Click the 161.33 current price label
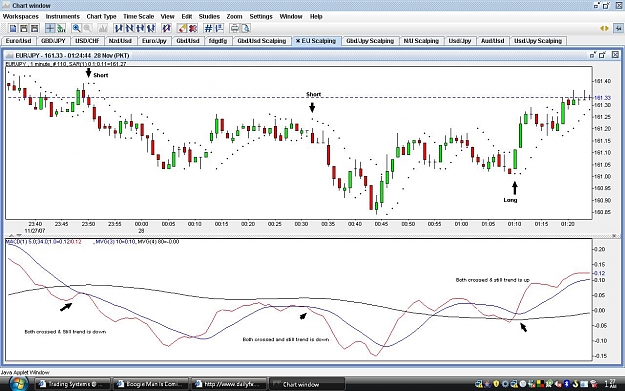 point(602,98)
